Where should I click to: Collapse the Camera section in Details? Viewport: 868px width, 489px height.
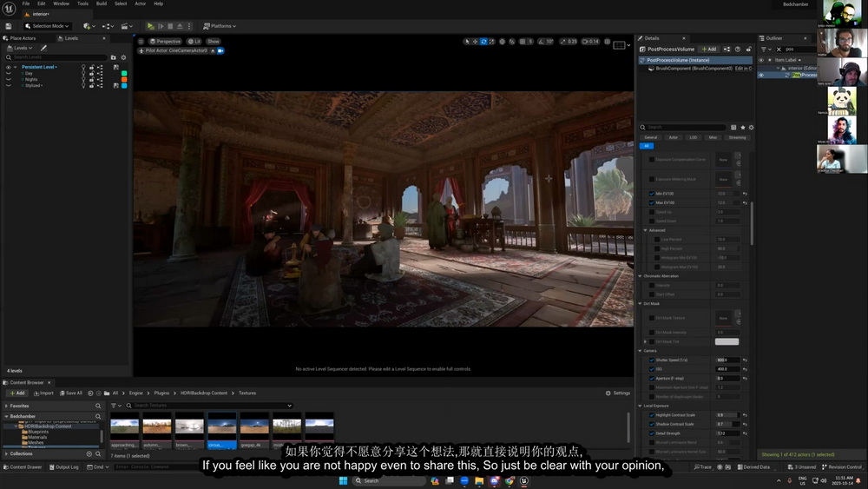(x=641, y=351)
